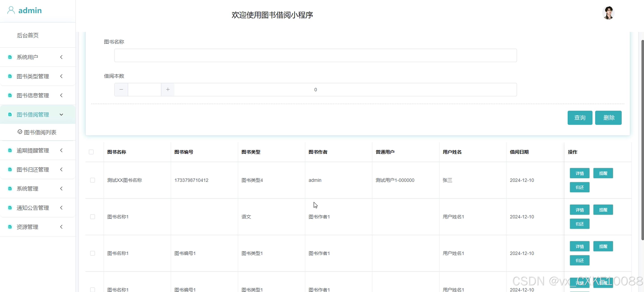Click the admin user profile icon

(x=11, y=10)
